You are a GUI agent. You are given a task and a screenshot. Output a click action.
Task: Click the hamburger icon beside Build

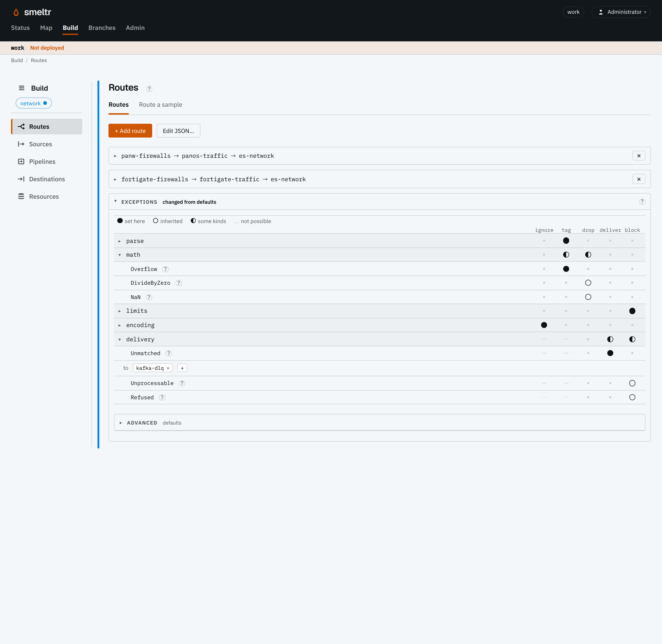(21, 88)
